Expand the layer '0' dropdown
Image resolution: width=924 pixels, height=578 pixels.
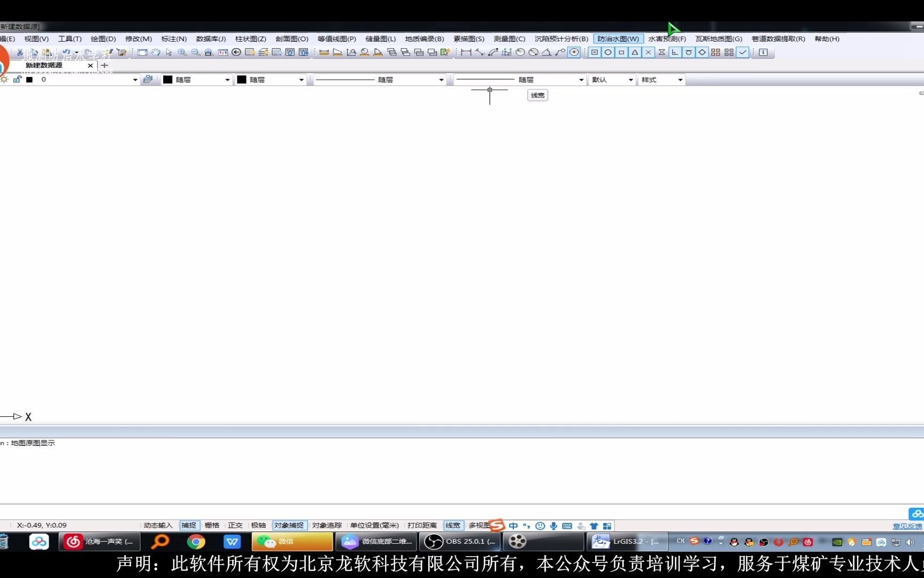(x=135, y=80)
